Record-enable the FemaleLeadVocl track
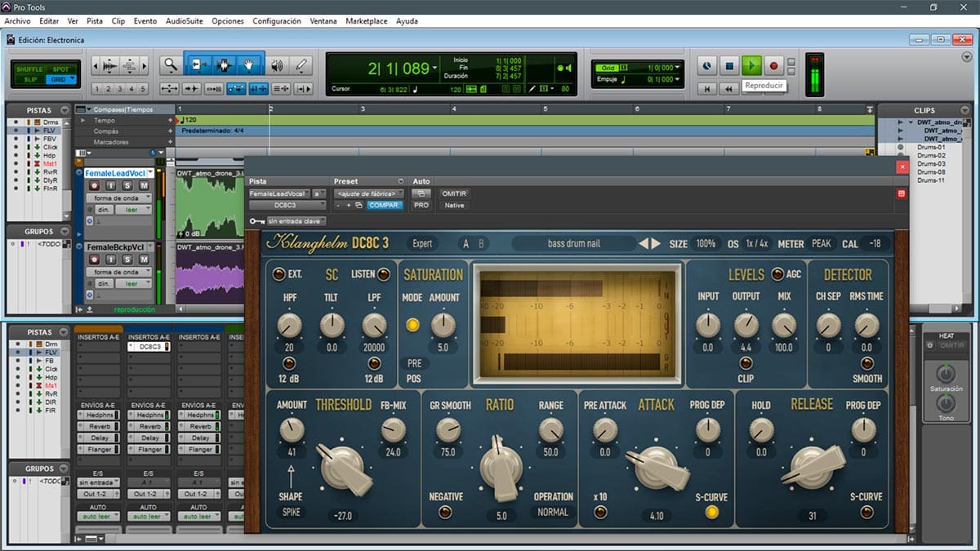Viewport: 980px width, 551px height. 93,186
